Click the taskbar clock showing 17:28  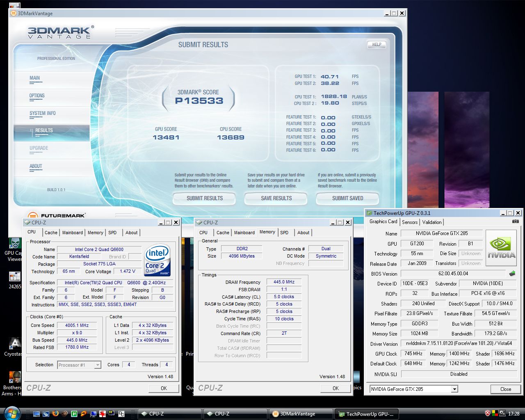click(x=514, y=414)
